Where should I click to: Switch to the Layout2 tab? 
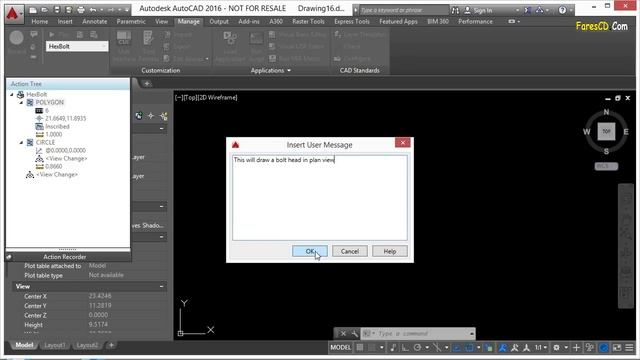tap(87, 345)
